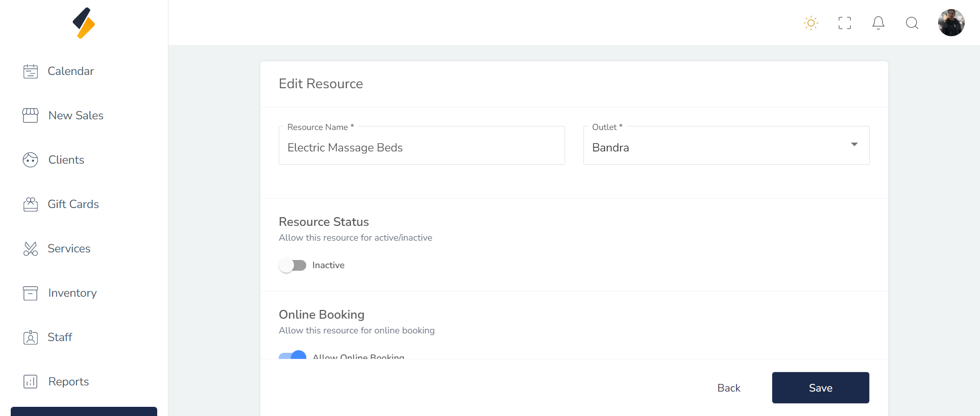
Task: Click the Clients face icon
Action: click(x=31, y=160)
